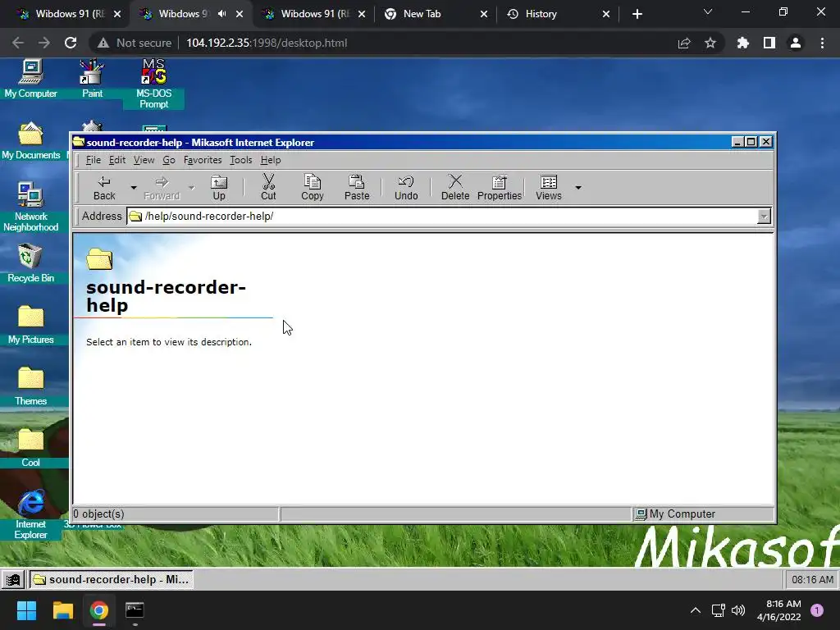Open the Edit menu

(116, 160)
